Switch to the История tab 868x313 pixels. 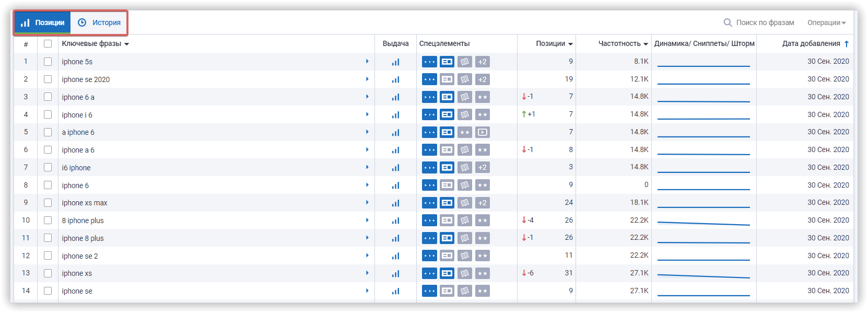pos(99,22)
